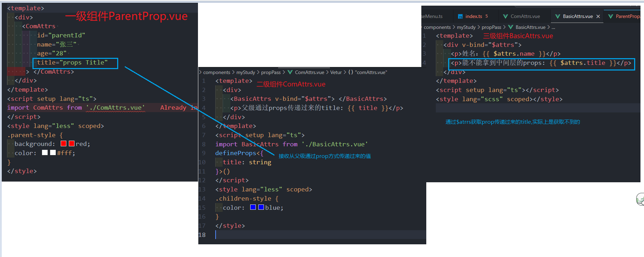Click the id="parentId" attribute line

tap(61, 35)
